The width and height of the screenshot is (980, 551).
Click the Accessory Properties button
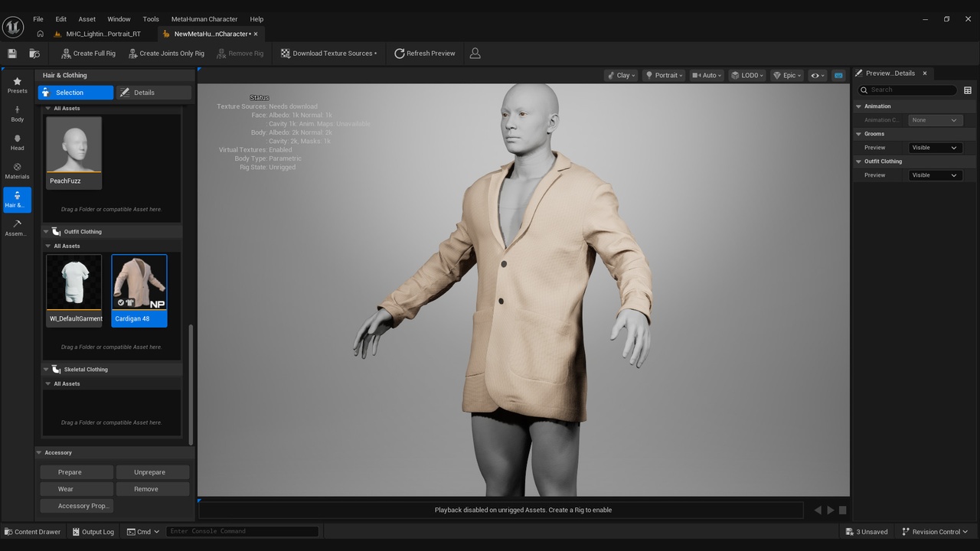click(x=76, y=506)
